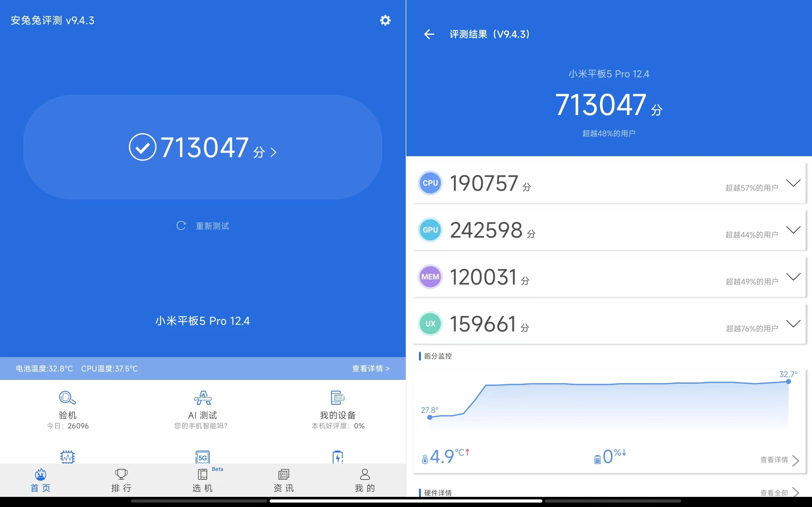Tap the 5G test icon
The image size is (812, 507).
click(203, 457)
